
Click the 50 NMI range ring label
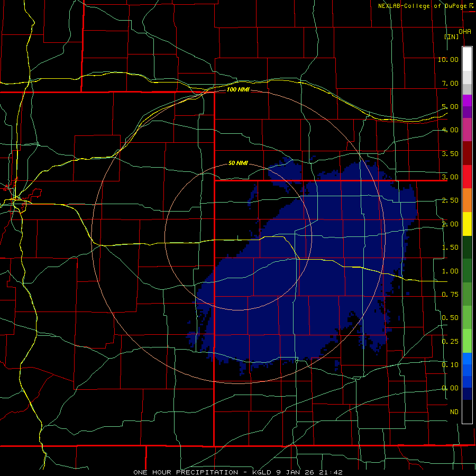[x=238, y=163]
